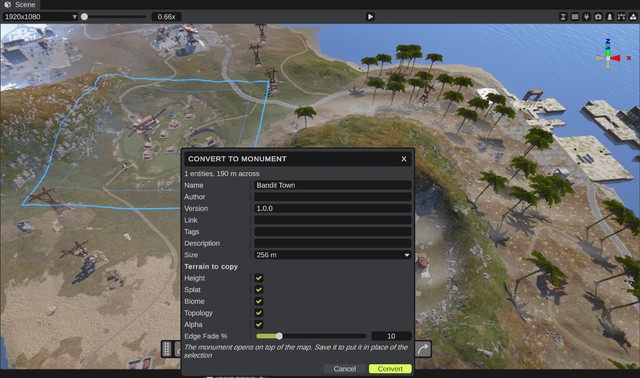Click the drag-handle grip icon on the bottom toolbar
Image resolution: width=640 pixels, height=378 pixels.
167,349
